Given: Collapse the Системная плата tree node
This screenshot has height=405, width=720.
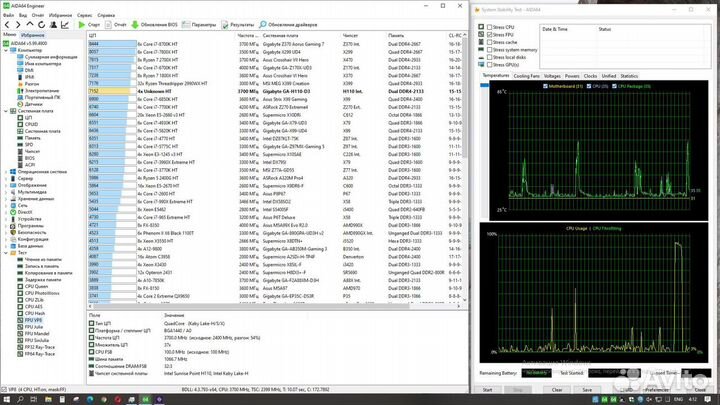Looking at the screenshot, I should [5, 110].
